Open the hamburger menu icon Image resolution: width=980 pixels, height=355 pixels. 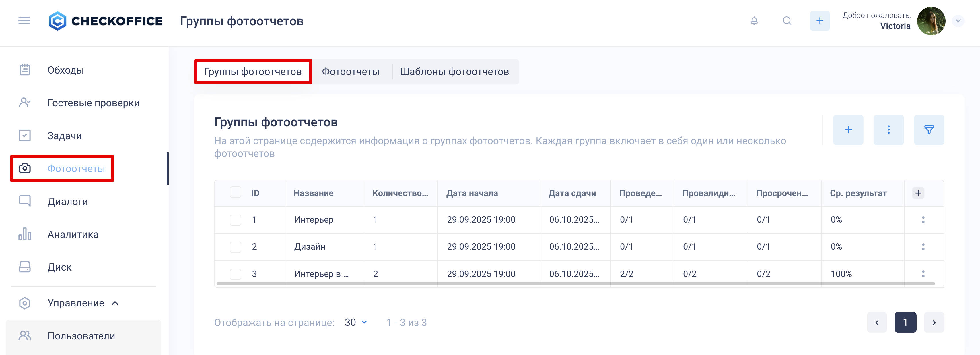coord(24,21)
